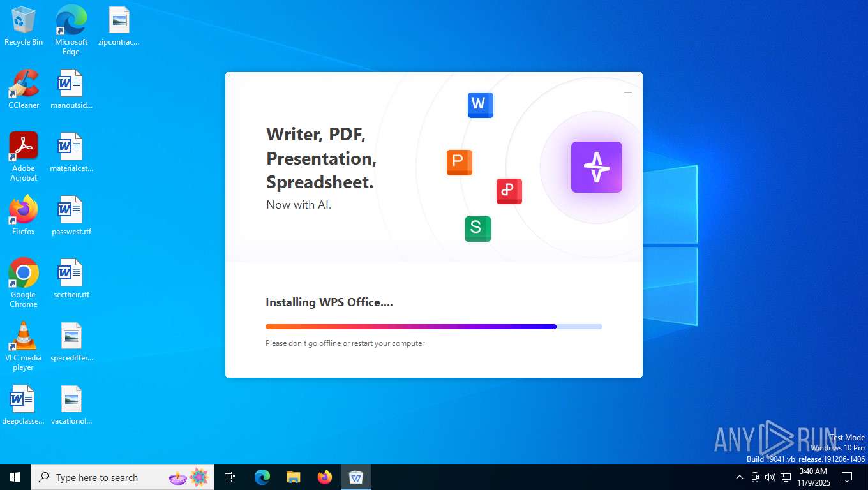Select the passwest.rtf desktop file
This screenshot has height=490, width=868.
[x=71, y=216]
